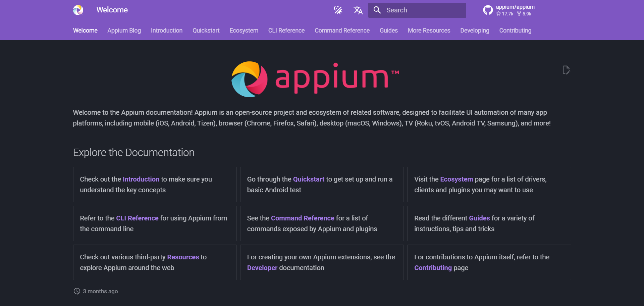The image size is (644, 306).
Task: Open the Contributing tab
Action: tap(515, 31)
